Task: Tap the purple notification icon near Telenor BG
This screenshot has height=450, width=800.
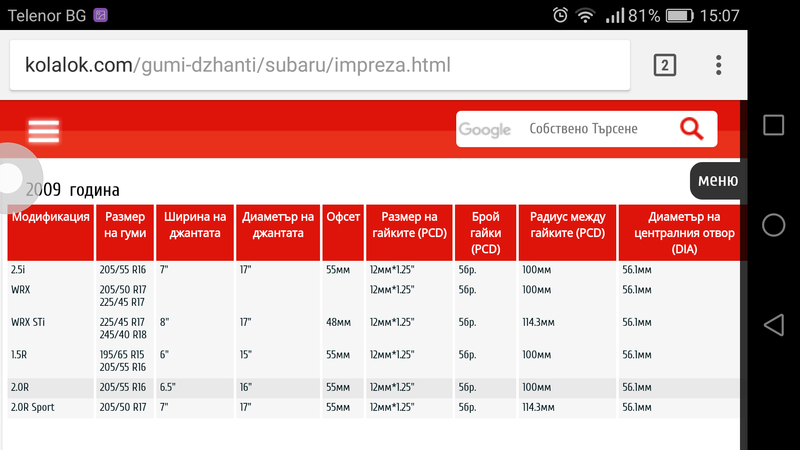Action: [101, 15]
